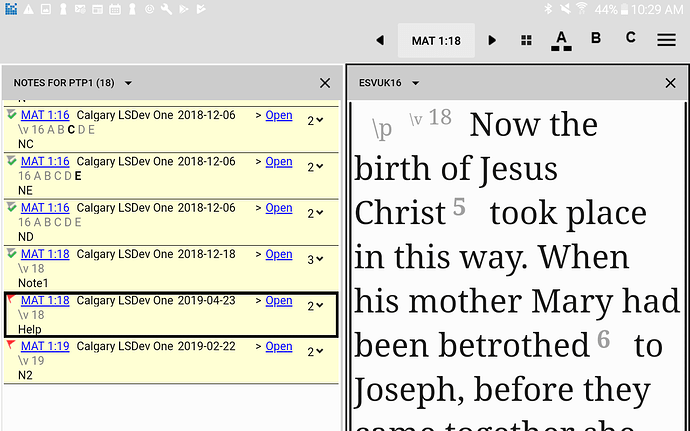Image resolution: width=690 pixels, height=431 pixels.
Task: Tap the word "Joseph," in ESVUK16 text
Action: coord(409,390)
